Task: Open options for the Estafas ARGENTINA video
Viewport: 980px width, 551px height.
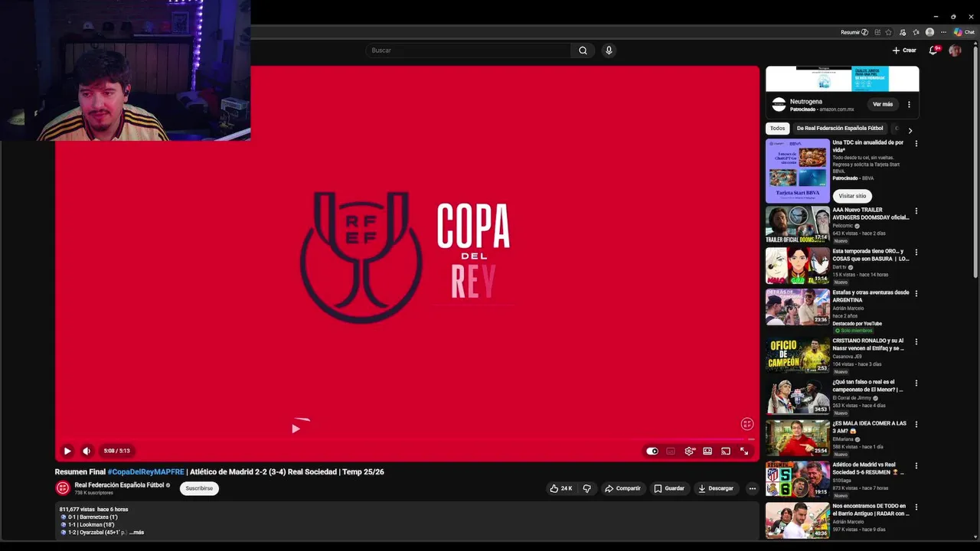Action: click(916, 294)
